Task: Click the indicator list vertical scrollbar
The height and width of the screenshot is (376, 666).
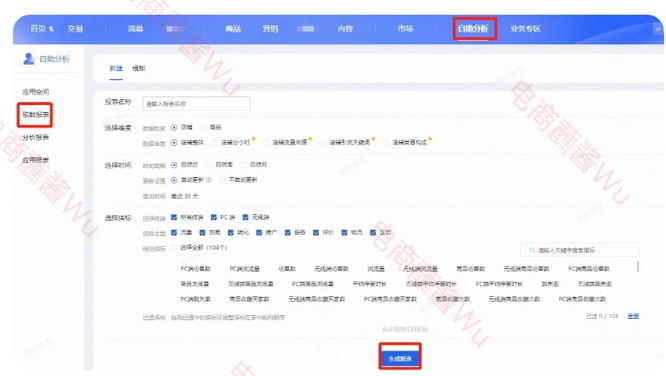Action: coord(638,266)
